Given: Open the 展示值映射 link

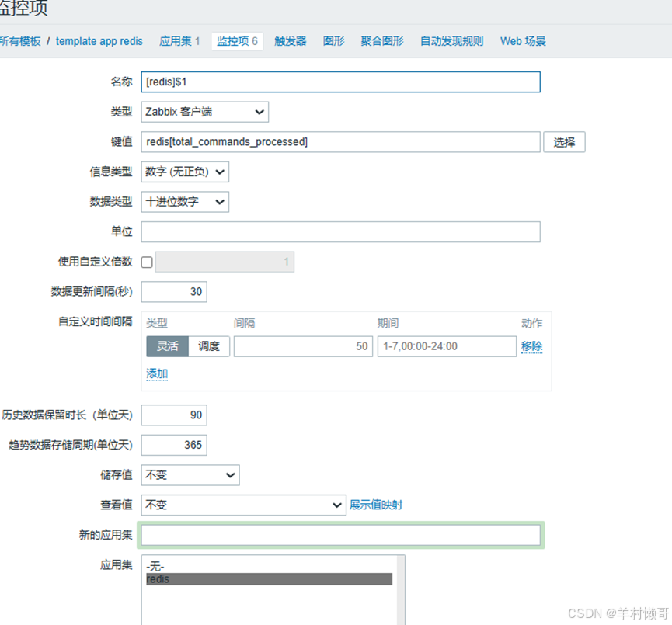Looking at the screenshot, I should [x=376, y=505].
